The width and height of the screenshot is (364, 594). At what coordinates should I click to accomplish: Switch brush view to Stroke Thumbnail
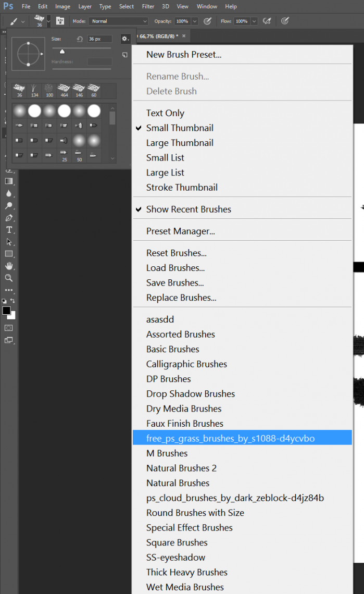tap(182, 188)
